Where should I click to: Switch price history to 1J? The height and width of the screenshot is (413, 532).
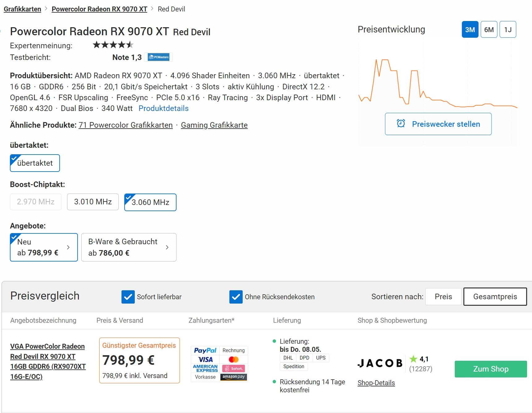click(508, 29)
